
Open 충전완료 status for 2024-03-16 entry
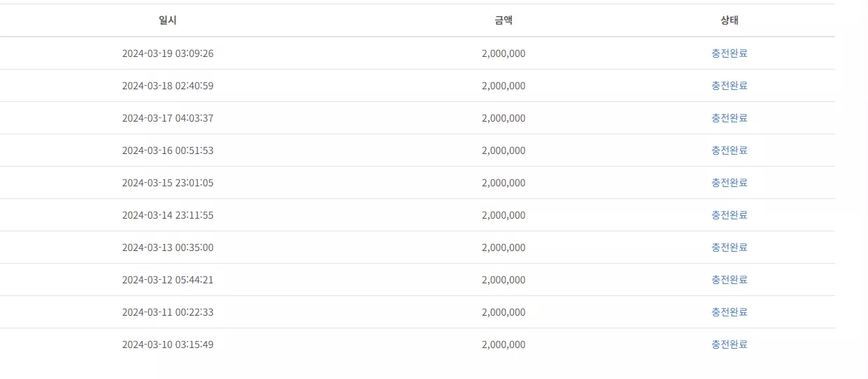730,150
